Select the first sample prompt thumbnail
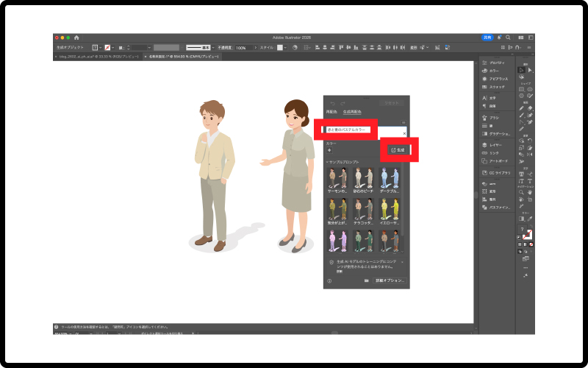The width and height of the screenshot is (588, 368). click(x=337, y=177)
